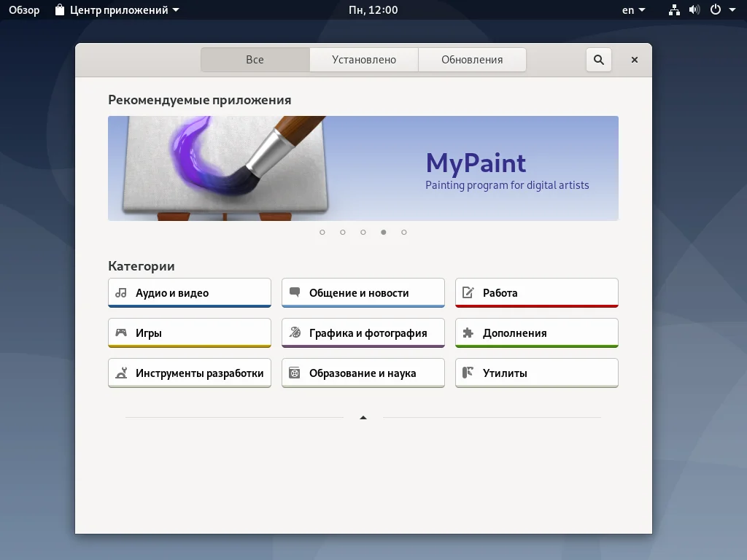Image resolution: width=747 pixels, height=560 pixels.
Task: Open the en keyboard layout dropdown
Action: (634, 10)
